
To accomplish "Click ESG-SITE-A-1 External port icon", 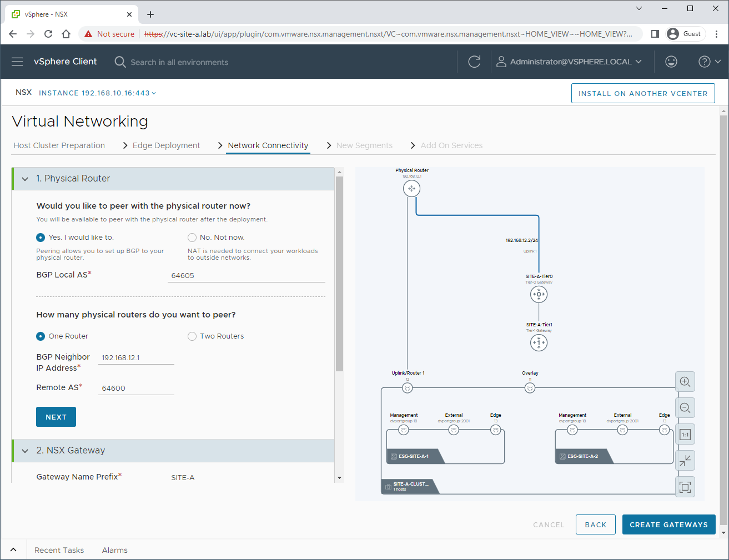I will pyautogui.click(x=454, y=430).
